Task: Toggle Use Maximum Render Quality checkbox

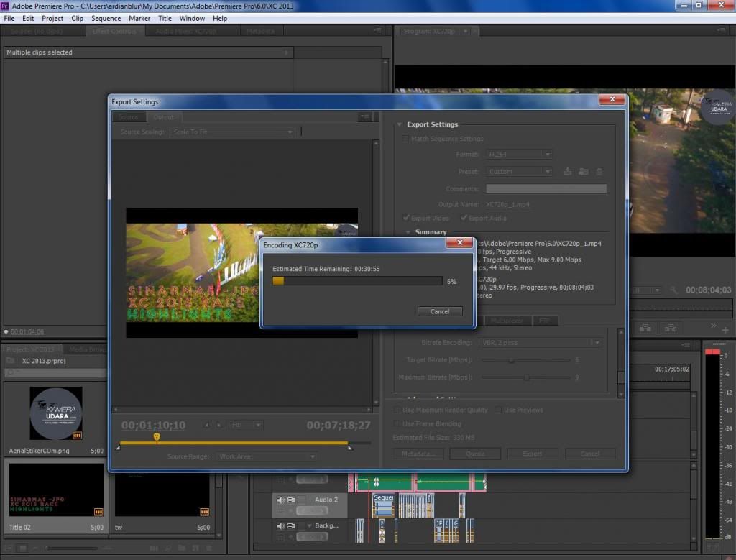Action: click(397, 410)
